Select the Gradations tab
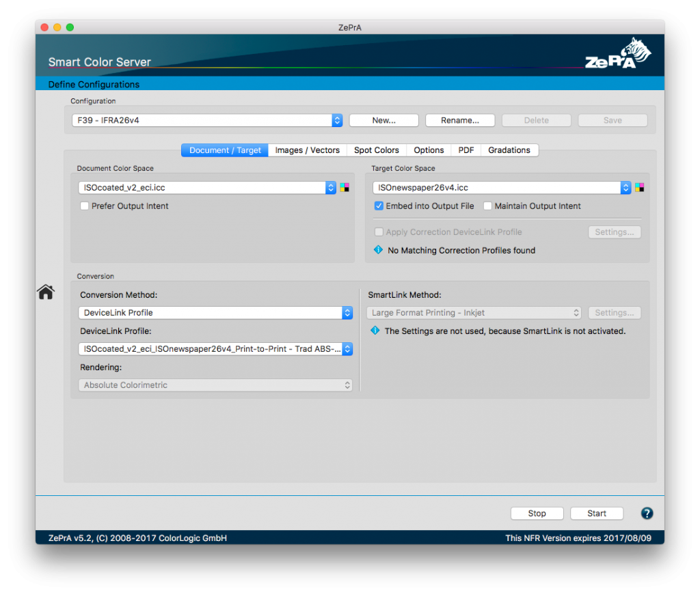Image resolution: width=700 pixels, height=595 pixels. click(509, 150)
